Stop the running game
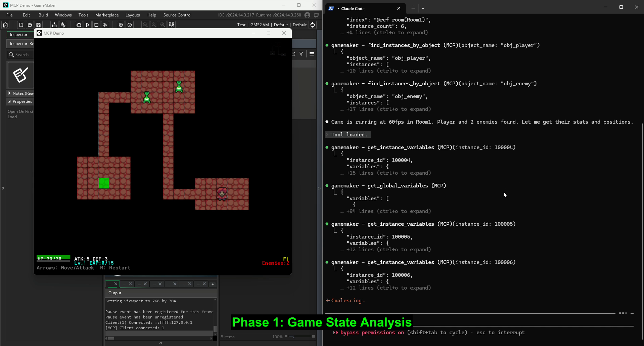 pos(96,25)
